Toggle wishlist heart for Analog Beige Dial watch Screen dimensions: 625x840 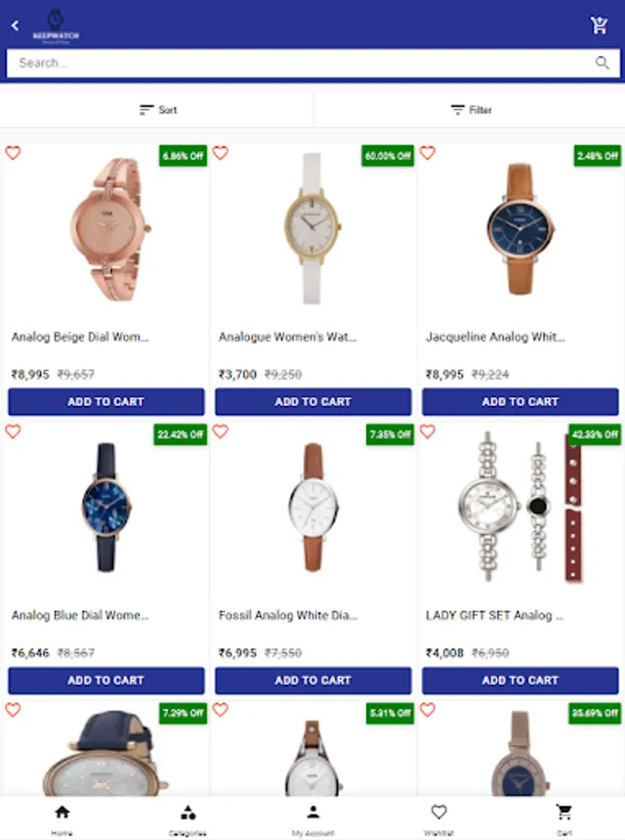[x=13, y=153]
